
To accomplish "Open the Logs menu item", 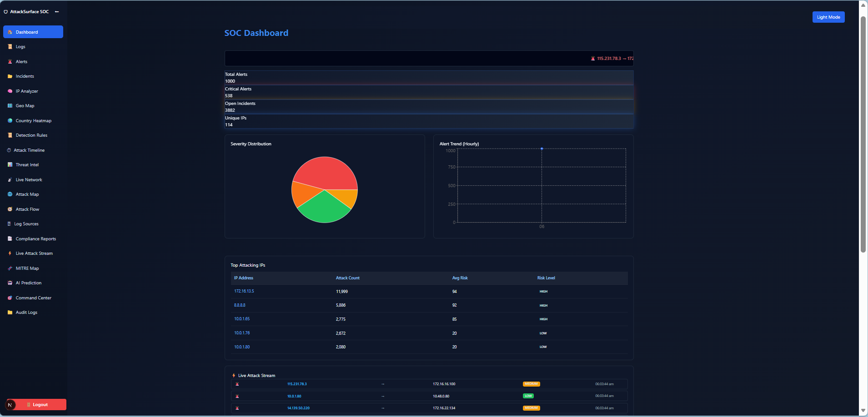I will click(x=33, y=47).
